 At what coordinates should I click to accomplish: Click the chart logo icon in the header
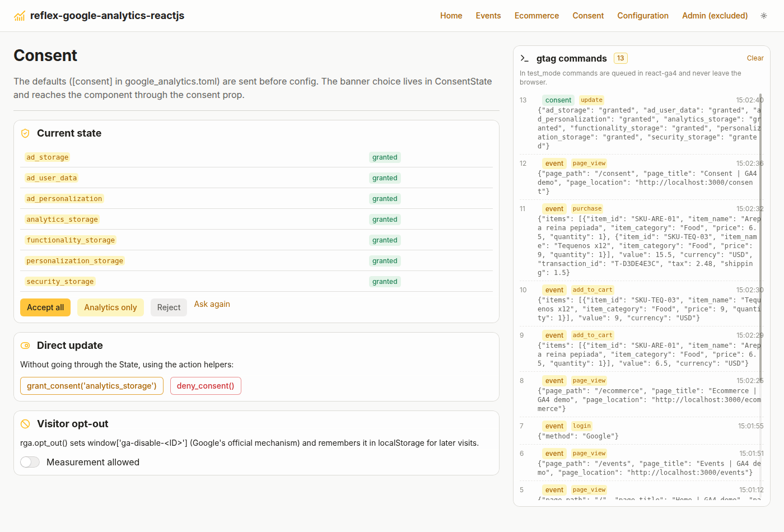coord(20,16)
